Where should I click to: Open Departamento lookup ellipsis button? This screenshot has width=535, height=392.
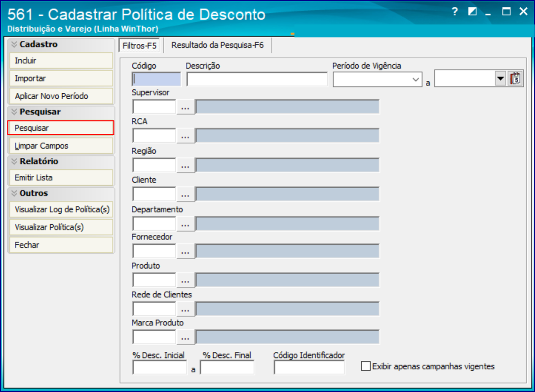pyautogui.click(x=185, y=224)
